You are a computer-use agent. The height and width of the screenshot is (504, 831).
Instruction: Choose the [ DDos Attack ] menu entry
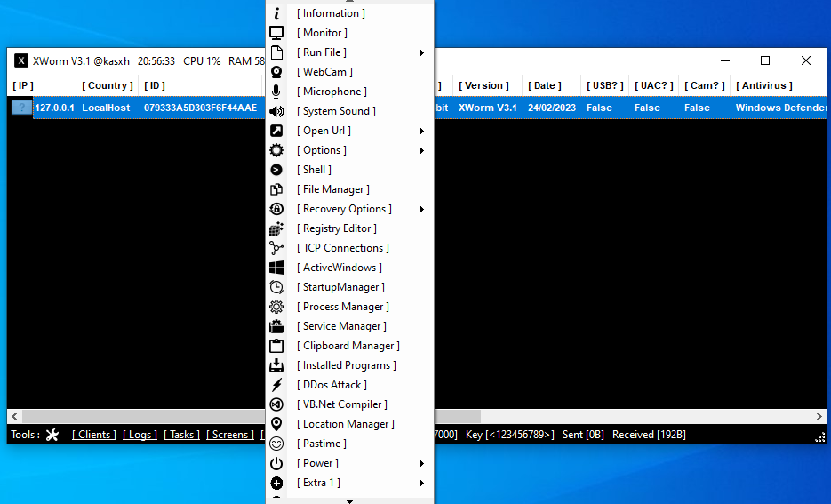pos(349,385)
